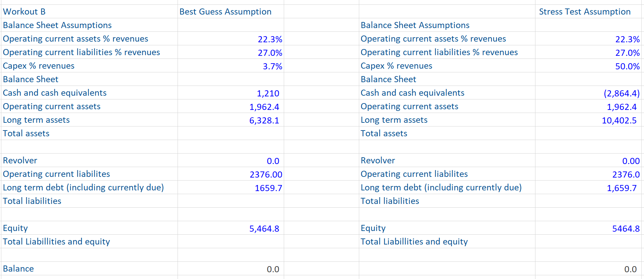Select the long term assets value 10,402.5
Screen dimensions: 644x279
click(x=619, y=120)
